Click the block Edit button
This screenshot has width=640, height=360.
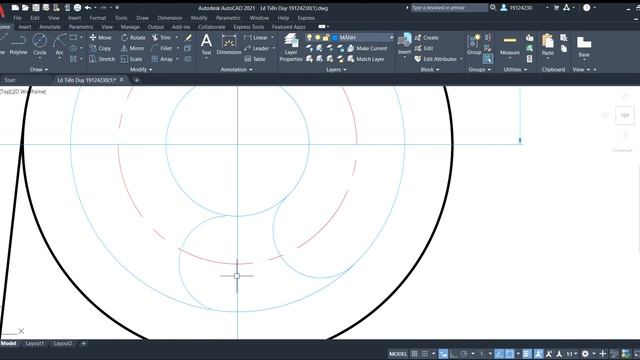(424, 48)
